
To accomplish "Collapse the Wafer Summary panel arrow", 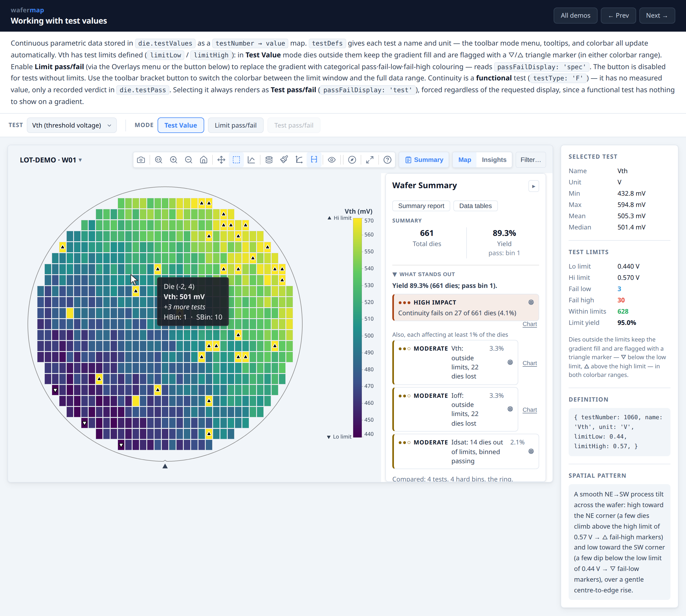I will click(x=534, y=186).
